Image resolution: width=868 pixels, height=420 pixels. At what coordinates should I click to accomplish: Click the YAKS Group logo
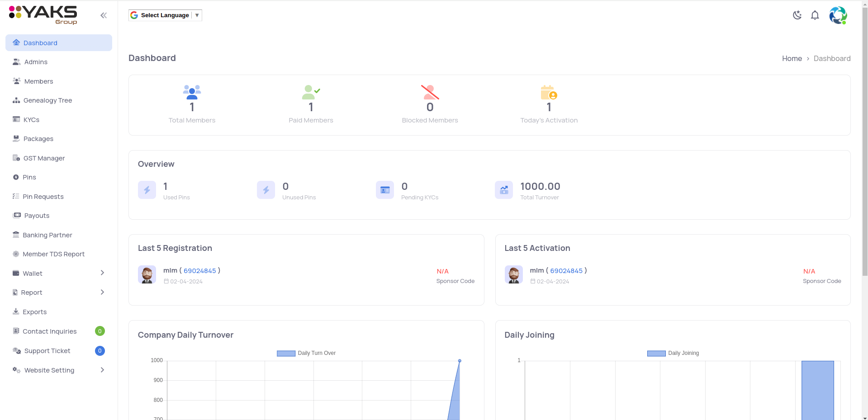43,14
